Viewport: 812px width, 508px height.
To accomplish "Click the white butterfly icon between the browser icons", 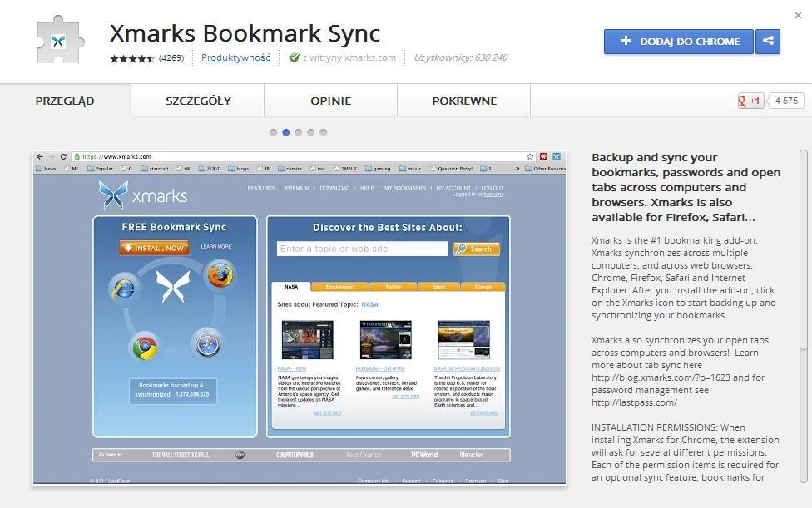I will click(x=174, y=286).
